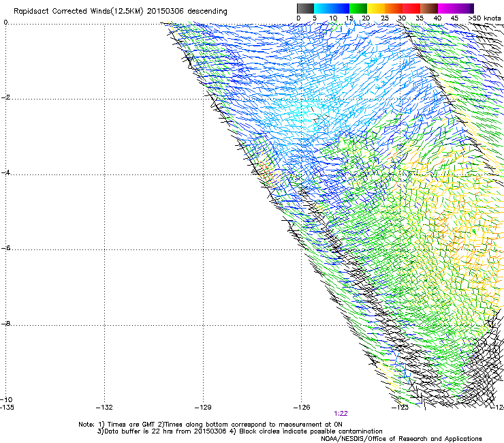Click the yellow 20-25 knots legend swatch
Screen dimensions: 504x443
376,8
